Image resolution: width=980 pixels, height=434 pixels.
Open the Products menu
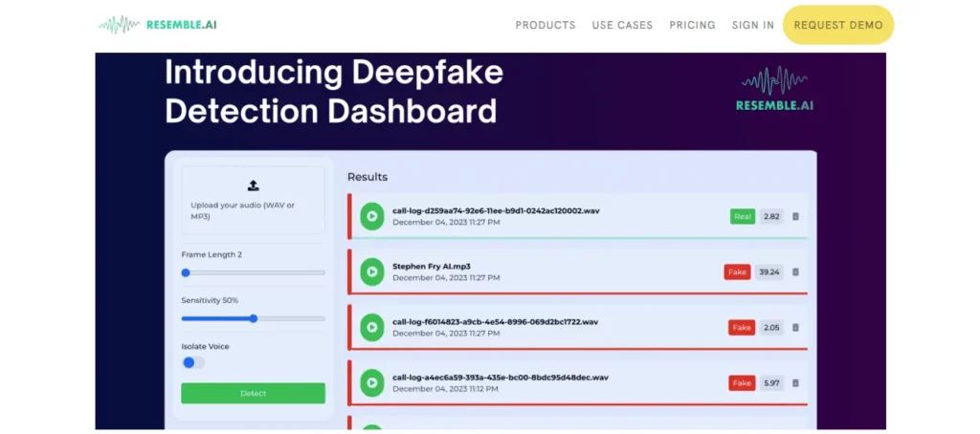pyautogui.click(x=545, y=25)
